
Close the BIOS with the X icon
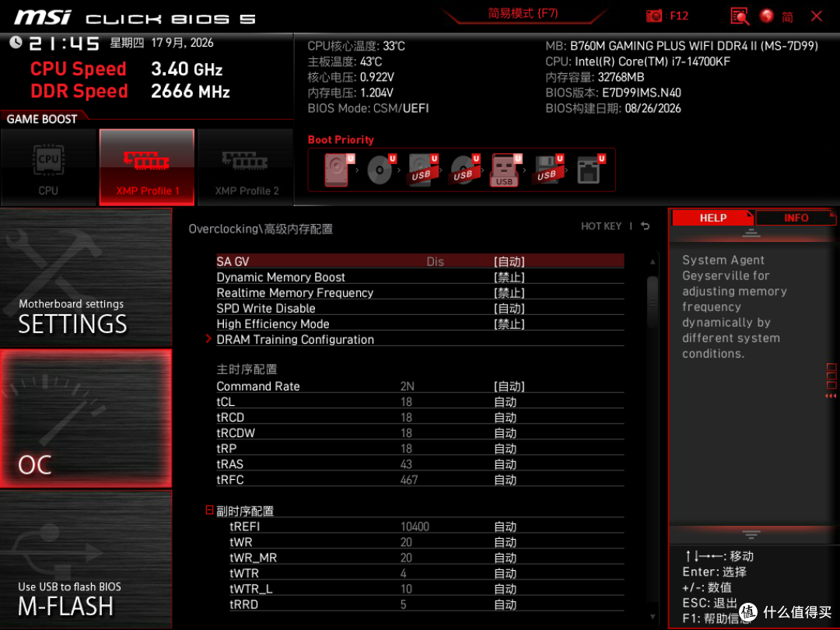click(x=817, y=16)
